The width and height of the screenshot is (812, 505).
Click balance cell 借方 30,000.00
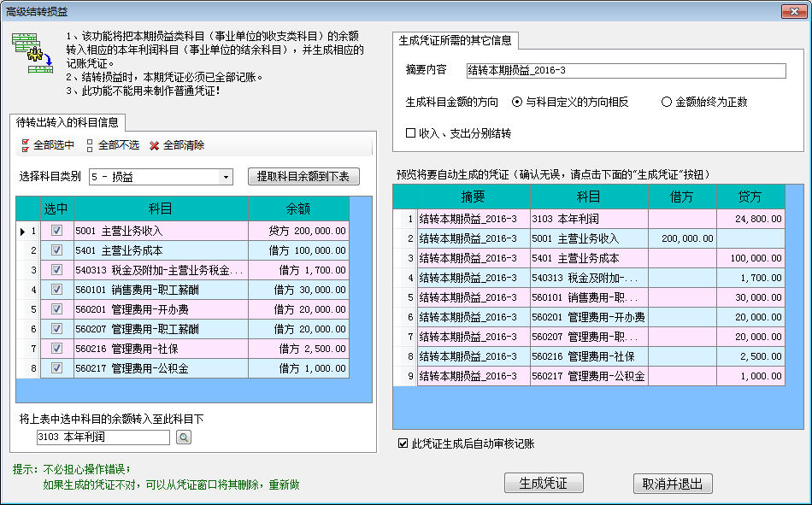[x=299, y=290]
